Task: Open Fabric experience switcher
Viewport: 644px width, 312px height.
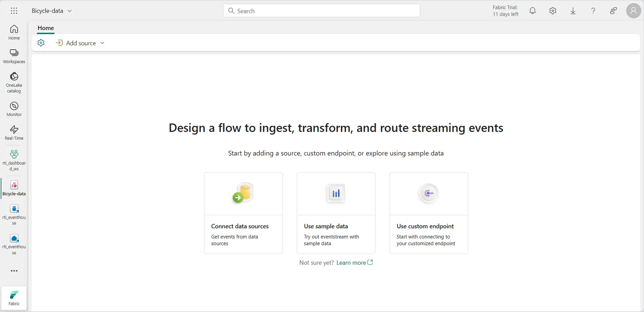Action: point(14,298)
